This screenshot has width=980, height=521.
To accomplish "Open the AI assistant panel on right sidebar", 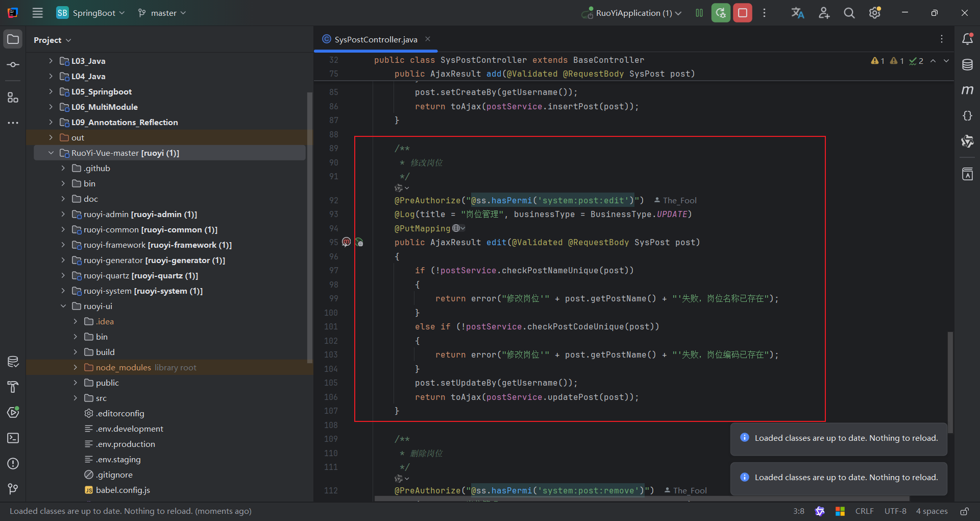I will coord(967,141).
